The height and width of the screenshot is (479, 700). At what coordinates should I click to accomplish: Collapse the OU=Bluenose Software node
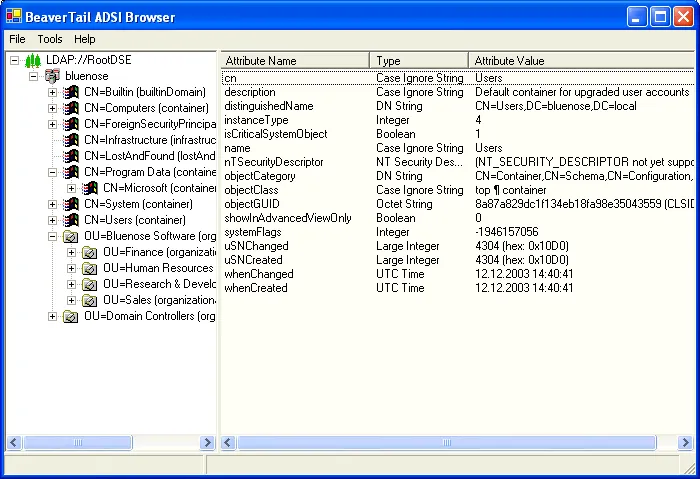pos(53,237)
